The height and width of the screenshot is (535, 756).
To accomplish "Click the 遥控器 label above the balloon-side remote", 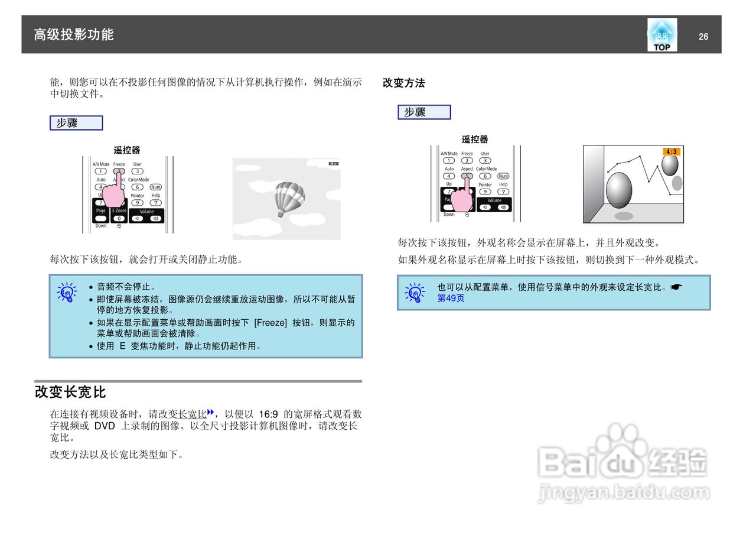I will pyautogui.click(x=127, y=150).
